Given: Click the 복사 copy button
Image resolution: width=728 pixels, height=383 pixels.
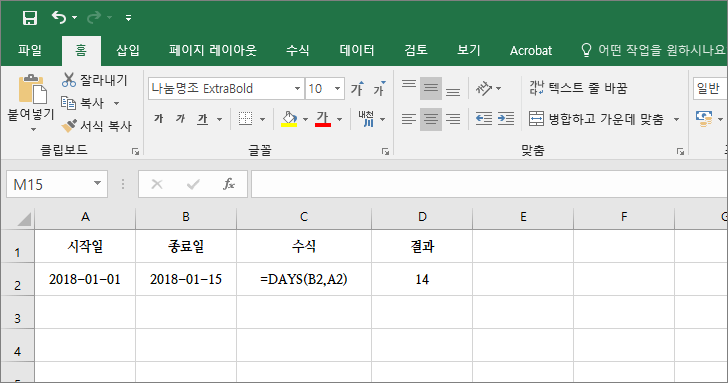Looking at the screenshot, I should coord(84,103).
